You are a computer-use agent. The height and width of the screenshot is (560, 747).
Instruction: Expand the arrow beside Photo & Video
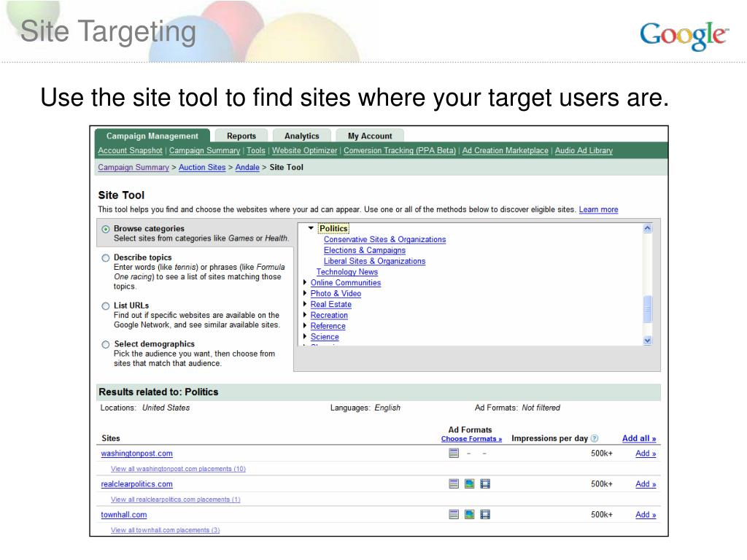(x=305, y=293)
